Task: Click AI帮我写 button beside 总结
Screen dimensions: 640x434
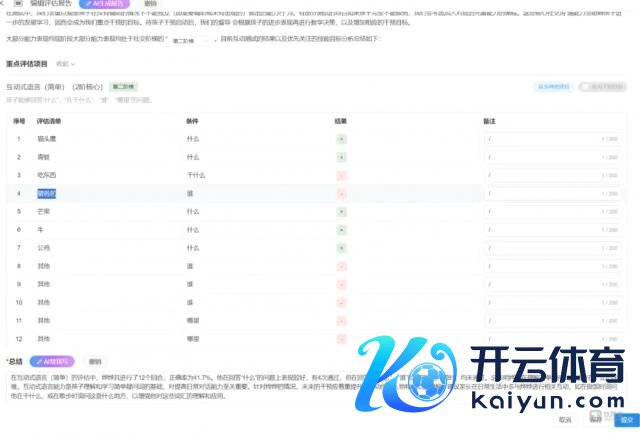Action: point(53,361)
